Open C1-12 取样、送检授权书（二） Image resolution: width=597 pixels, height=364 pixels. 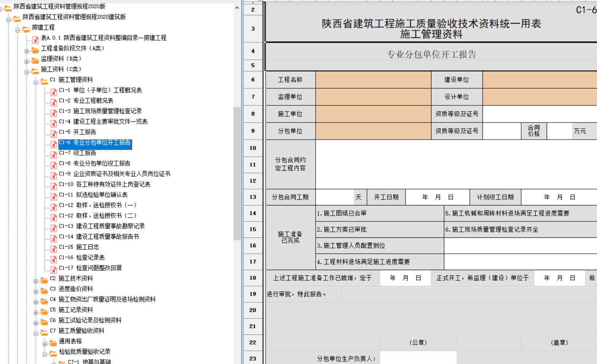click(x=97, y=216)
